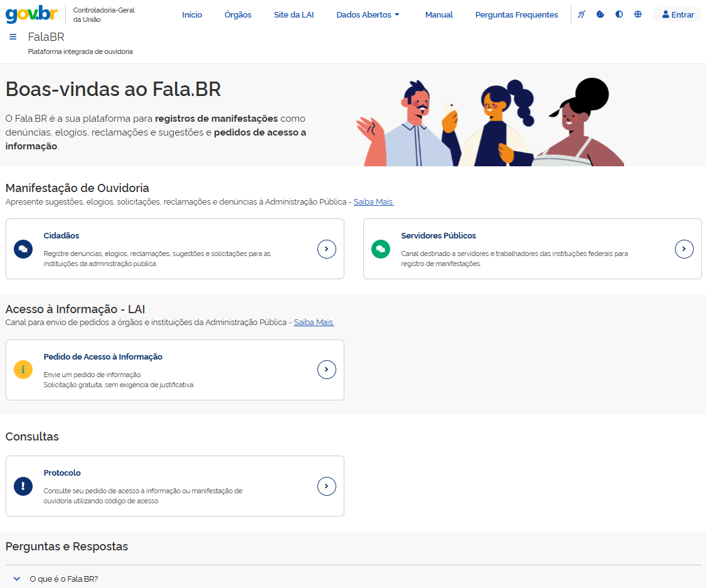Toggle high contrast mode
Viewport: 722px width, 588px height.
(x=619, y=14)
